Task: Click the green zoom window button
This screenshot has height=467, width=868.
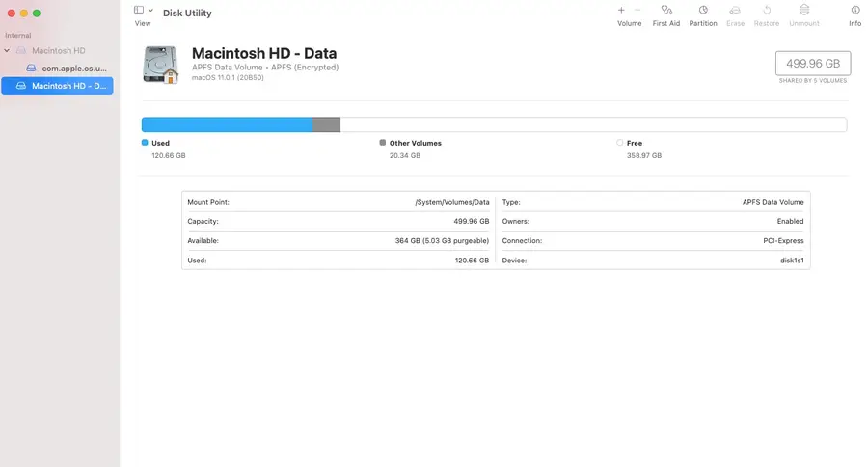Action: (x=37, y=13)
